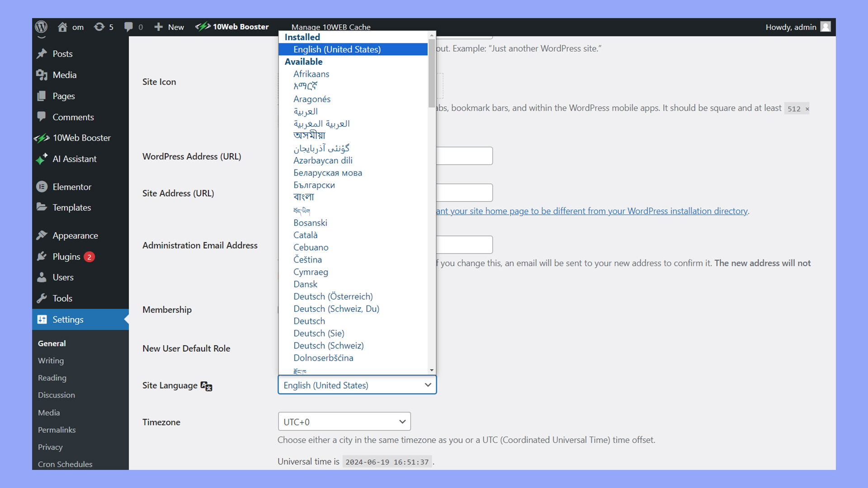Click the 'Manage 10WEB Cache' menu item

pos(331,27)
